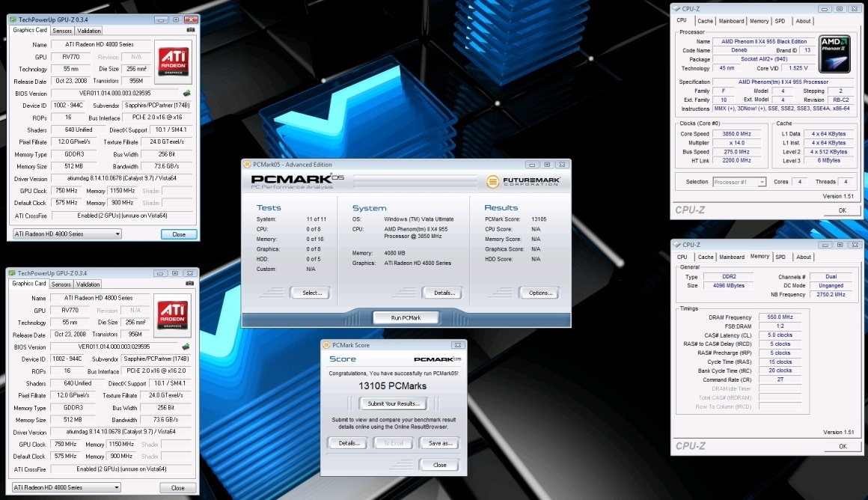Viewport: 868px width, 500px height.
Task: Click BIOS save chip icon in top GPU-Z
Action: [186, 93]
